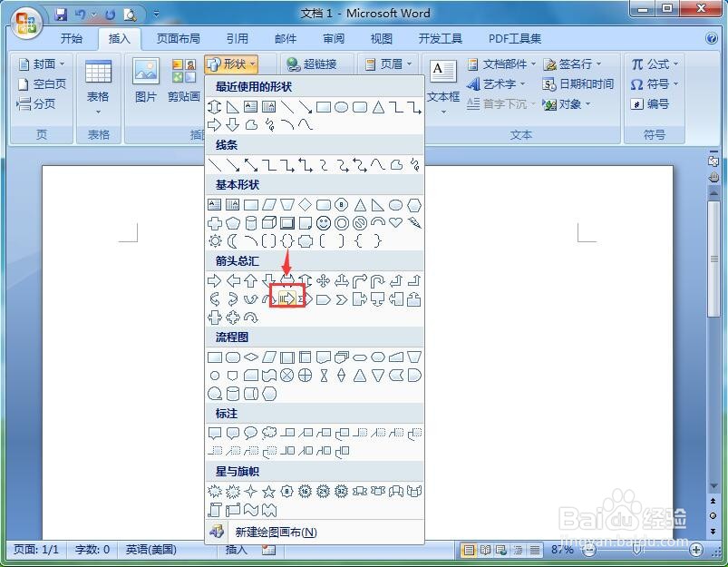Choose the oval callout shape

click(251, 433)
